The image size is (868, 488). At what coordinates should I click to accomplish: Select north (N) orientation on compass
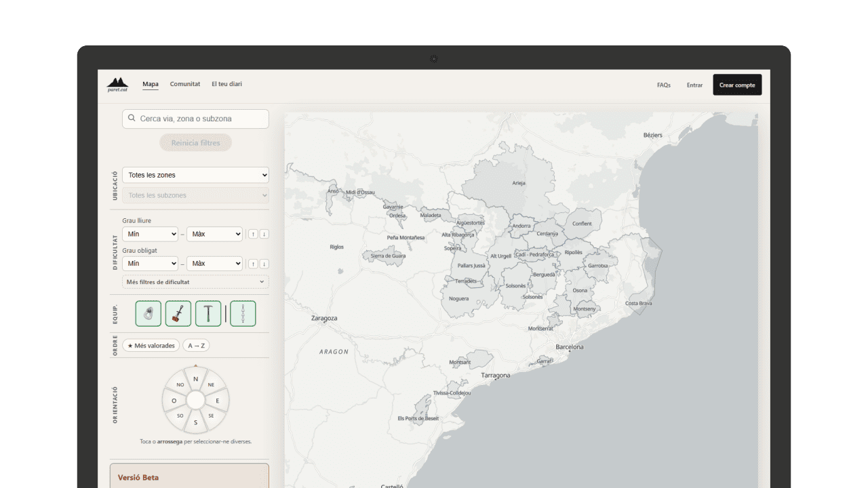196,378
